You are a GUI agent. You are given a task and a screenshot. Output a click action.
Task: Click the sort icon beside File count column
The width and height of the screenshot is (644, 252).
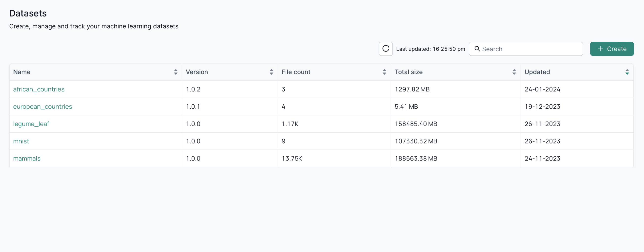click(384, 72)
